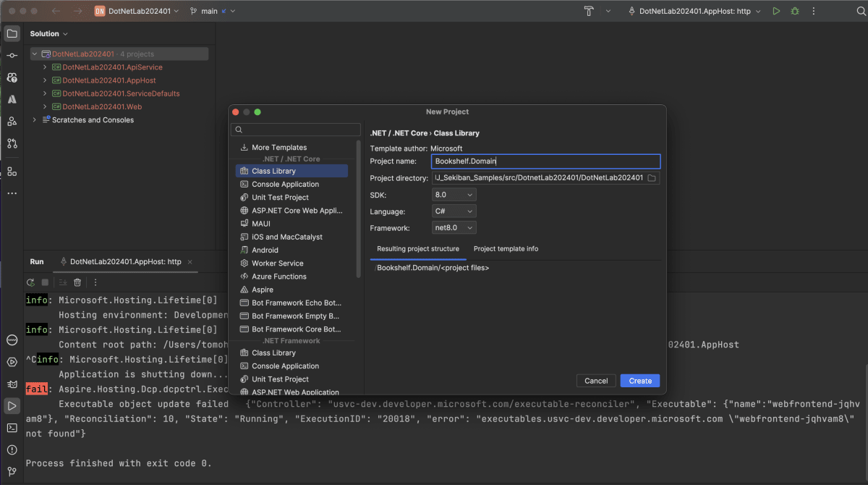Switch to the Project template info tab
Screen dimensions: 868x485
(506, 249)
